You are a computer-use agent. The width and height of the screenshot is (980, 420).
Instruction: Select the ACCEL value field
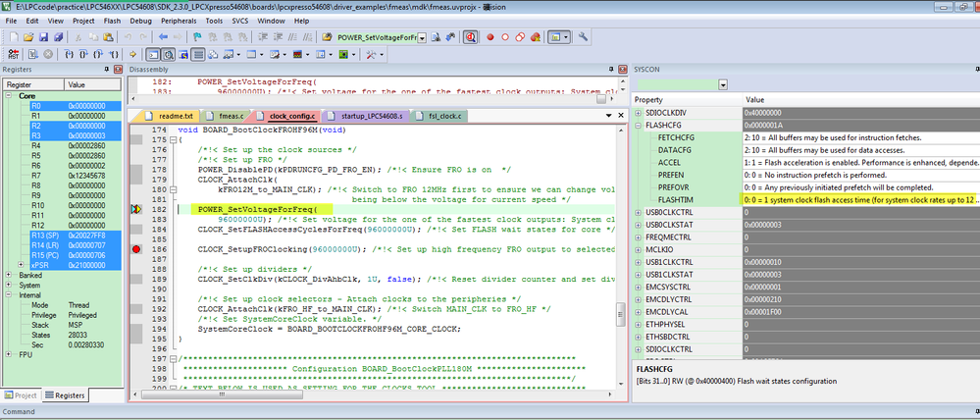tap(861, 163)
